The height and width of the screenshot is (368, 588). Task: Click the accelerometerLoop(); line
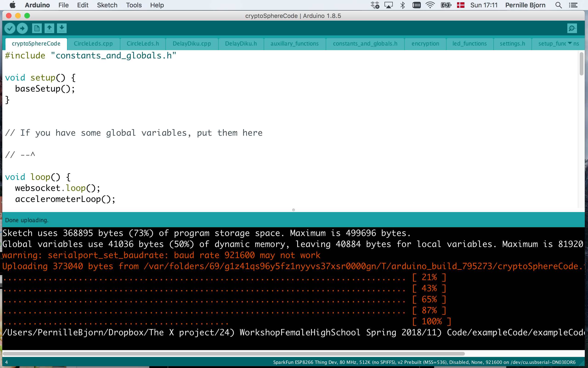point(65,199)
